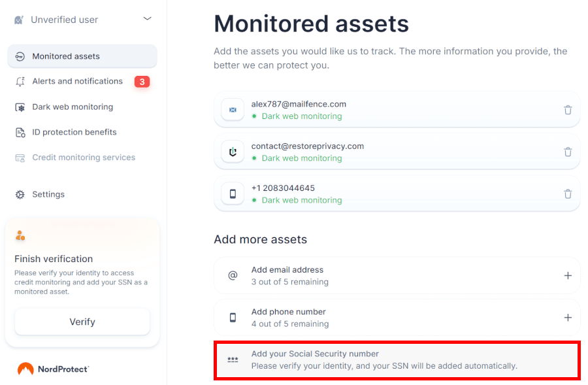Click the phone device icon beside +1 2083044645
The width and height of the screenshot is (588, 385).
coord(233,193)
